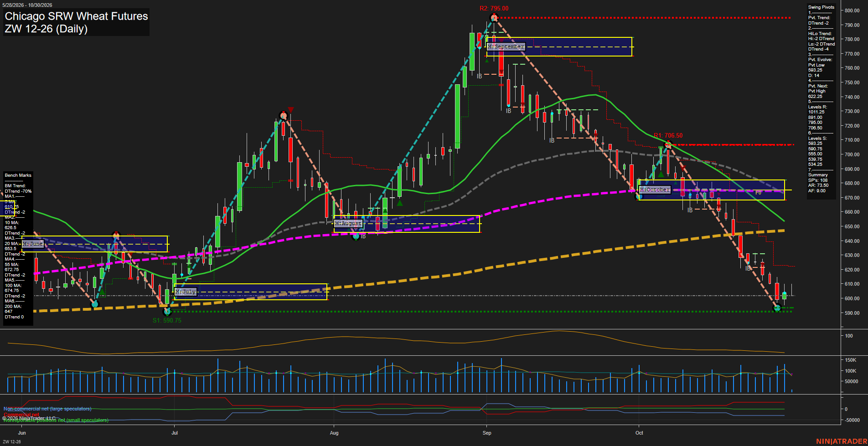Click the Sep label on time axis
Viewport: 868px width, 446px height.
487,433
